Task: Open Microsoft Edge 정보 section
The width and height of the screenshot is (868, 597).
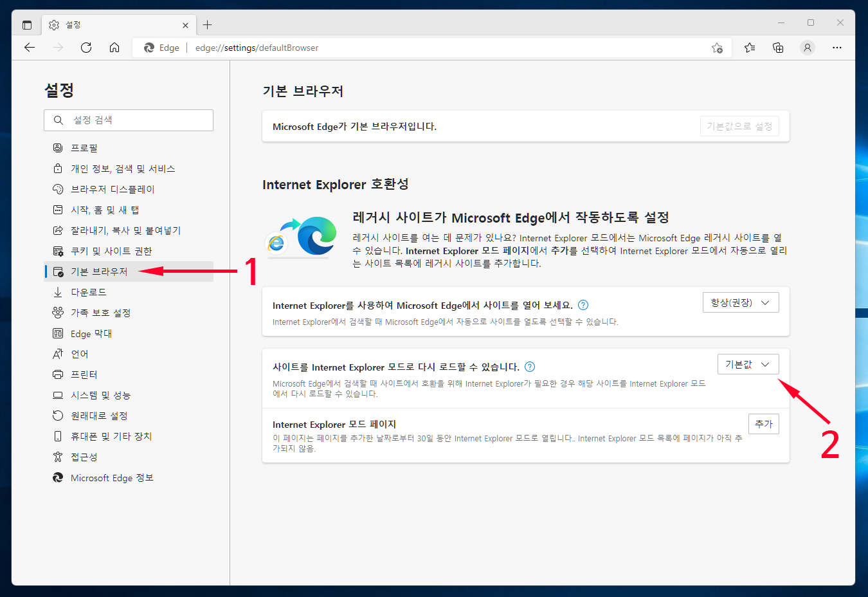Action: point(129,477)
